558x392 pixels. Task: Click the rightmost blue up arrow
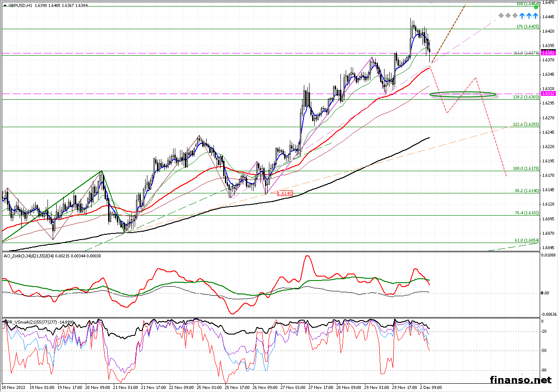pyautogui.click(x=535, y=16)
